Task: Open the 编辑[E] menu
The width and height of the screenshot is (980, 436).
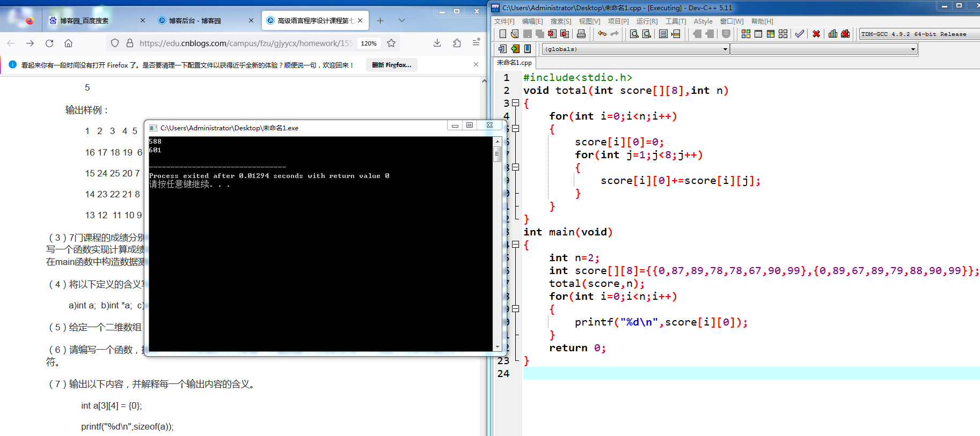Action: 532,21
